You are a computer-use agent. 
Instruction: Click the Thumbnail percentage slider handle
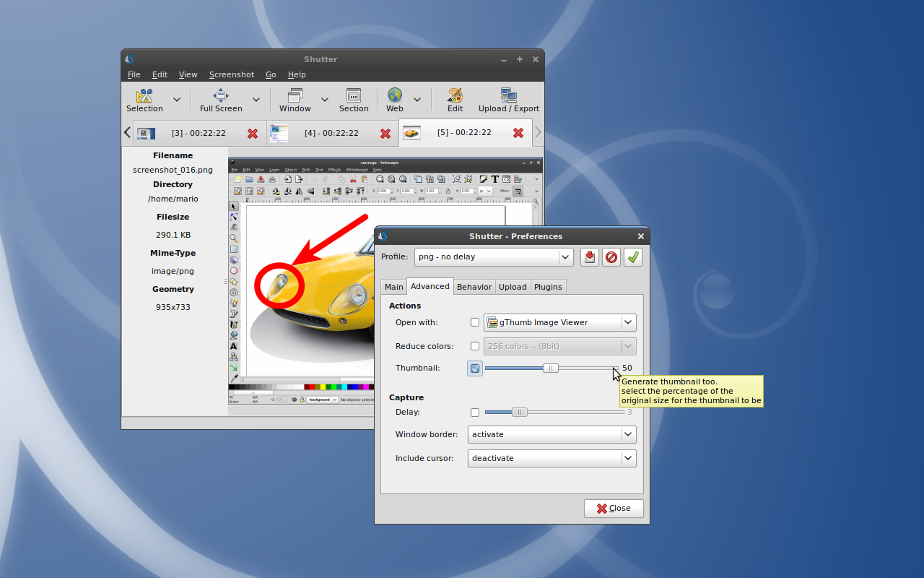tap(550, 368)
